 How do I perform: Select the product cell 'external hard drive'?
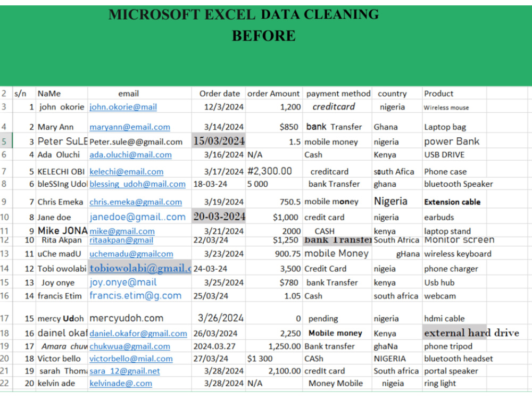point(454,332)
